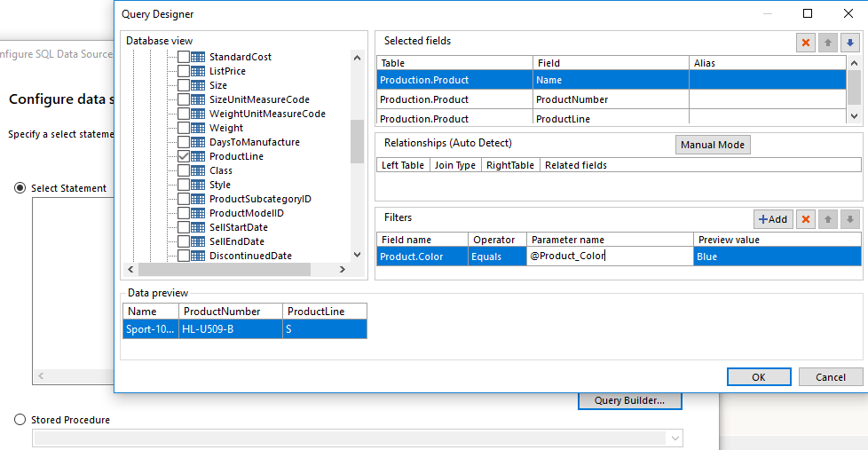This screenshot has width=868, height=450.
Task: Close the Query Designer window
Action: tap(848, 13)
